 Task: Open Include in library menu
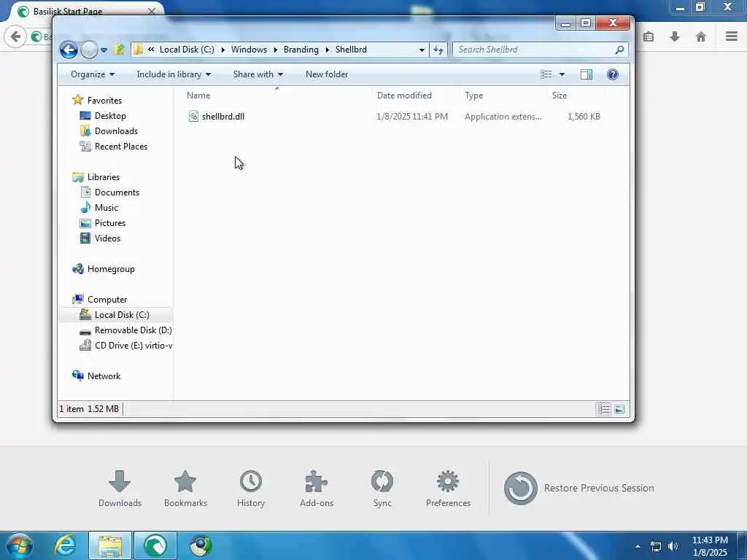point(174,74)
